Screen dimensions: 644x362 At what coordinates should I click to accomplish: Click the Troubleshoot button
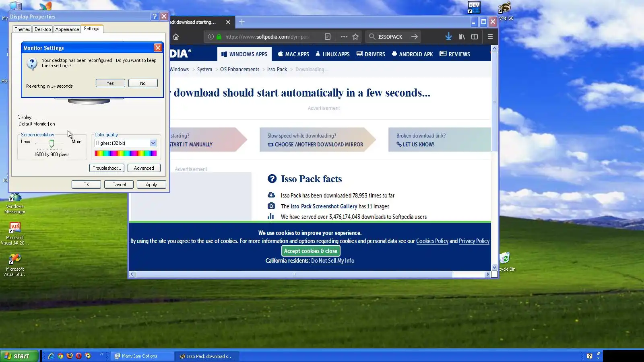106,168
